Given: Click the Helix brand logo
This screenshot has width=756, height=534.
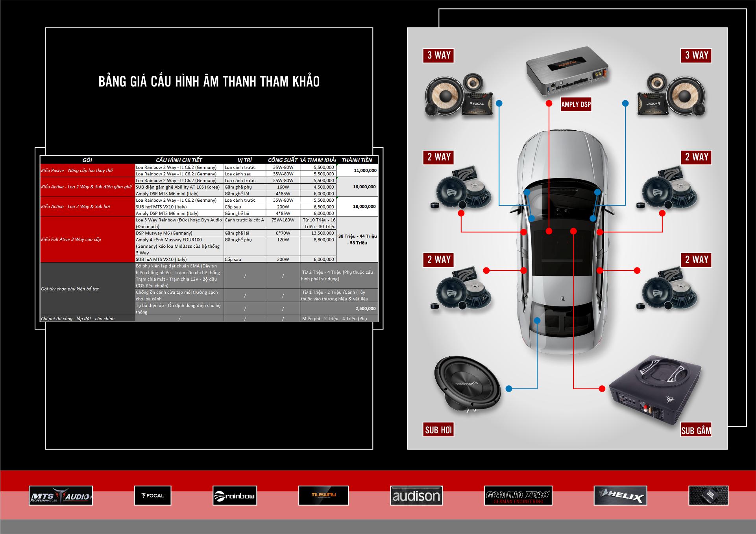Looking at the screenshot, I should (x=620, y=496).
